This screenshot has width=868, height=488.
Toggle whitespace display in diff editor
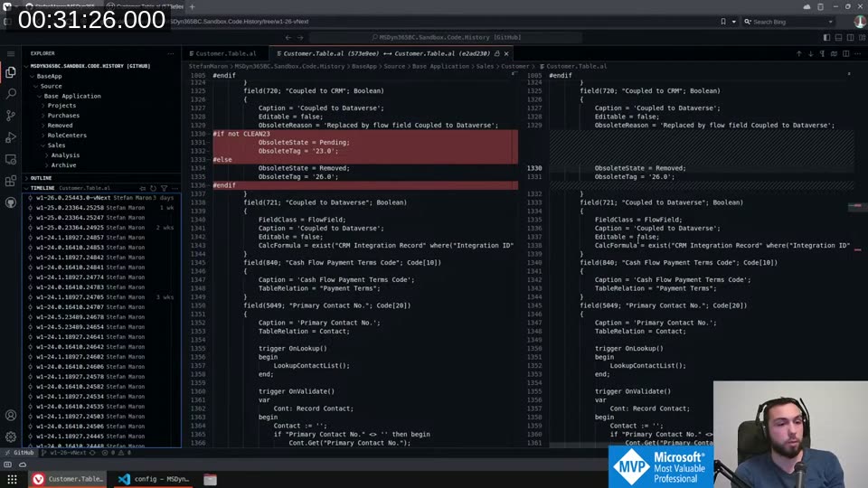(822, 53)
